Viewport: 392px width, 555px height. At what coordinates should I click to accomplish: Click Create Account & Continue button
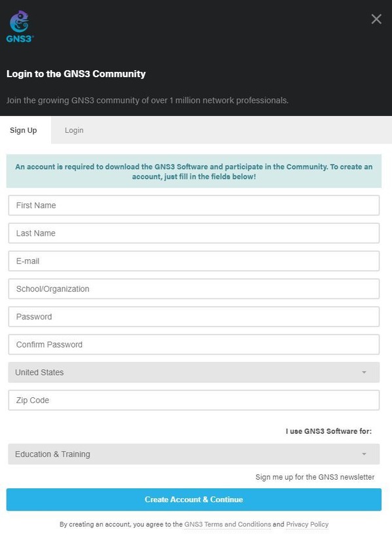pyautogui.click(x=194, y=499)
